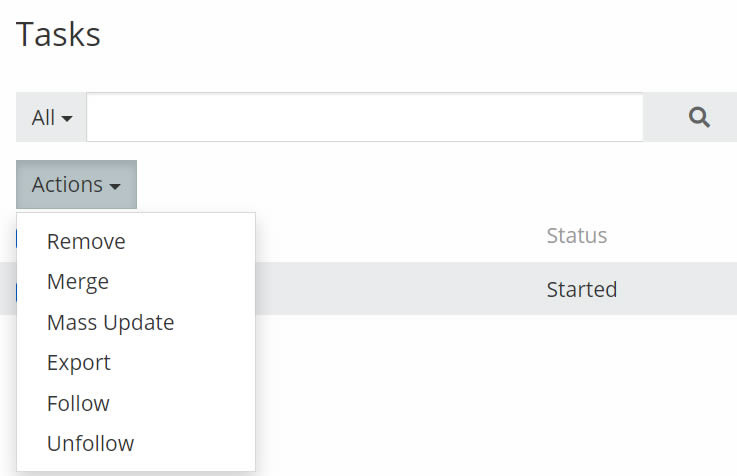Click the highlighted task row background
737x476 pixels.
tap(400, 290)
